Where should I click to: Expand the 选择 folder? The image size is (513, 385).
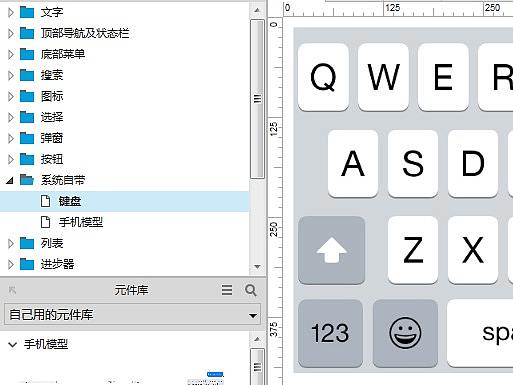pos(11,117)
